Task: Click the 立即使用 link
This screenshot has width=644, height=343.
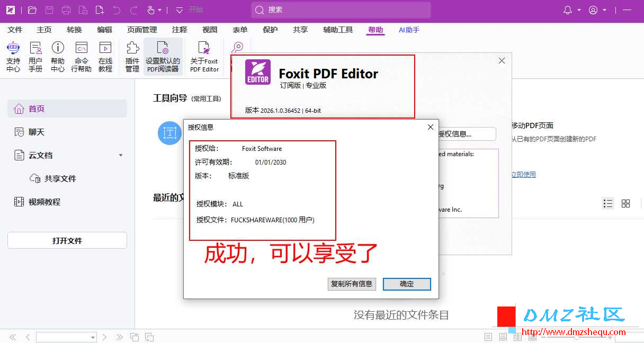Action: point(523,174)
